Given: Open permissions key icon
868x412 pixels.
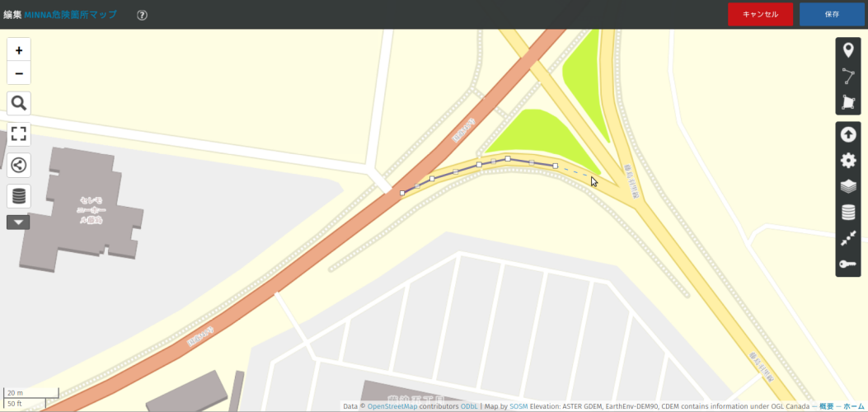Looking at the screenshot, I should [x=848, y=264].
